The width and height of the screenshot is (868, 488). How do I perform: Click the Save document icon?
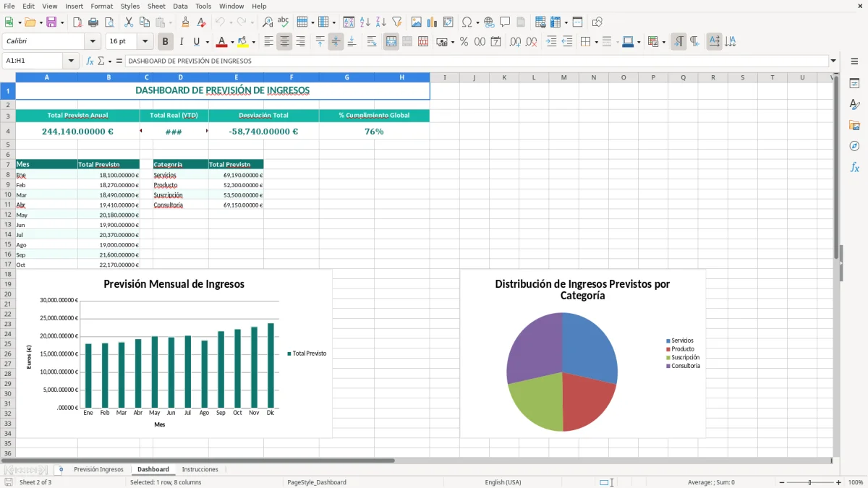[51, 22]
